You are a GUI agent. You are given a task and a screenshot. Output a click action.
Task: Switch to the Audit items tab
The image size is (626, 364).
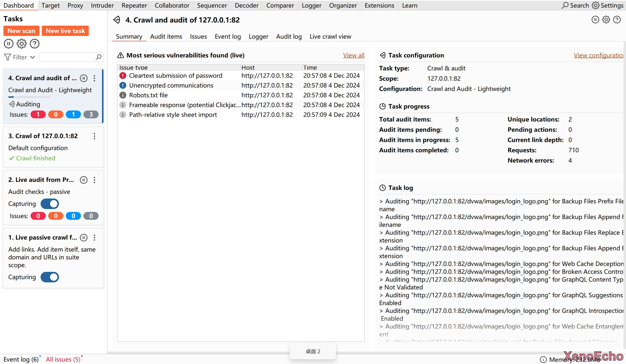(x=166, y=36)
